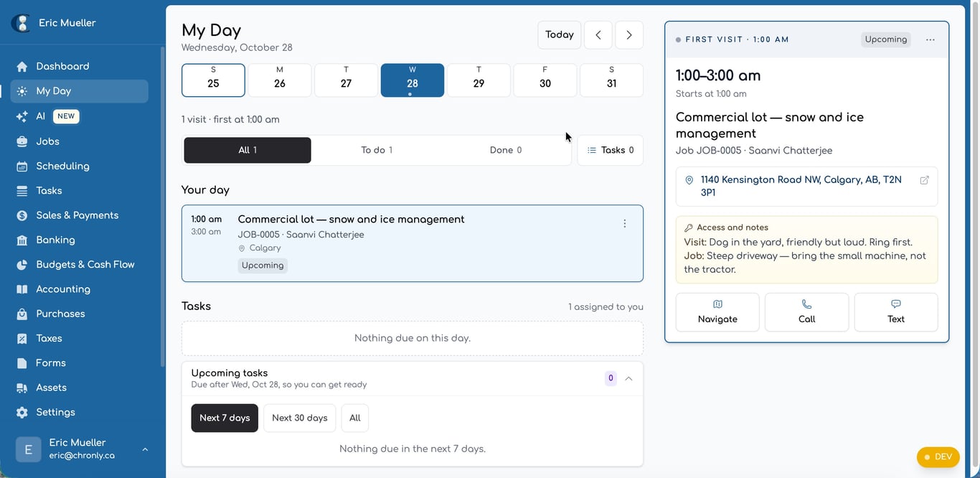Image resolution: width=980 pixels, height=478 pixels.
Task: Click the Banking building icon
Action: point(22,240)
